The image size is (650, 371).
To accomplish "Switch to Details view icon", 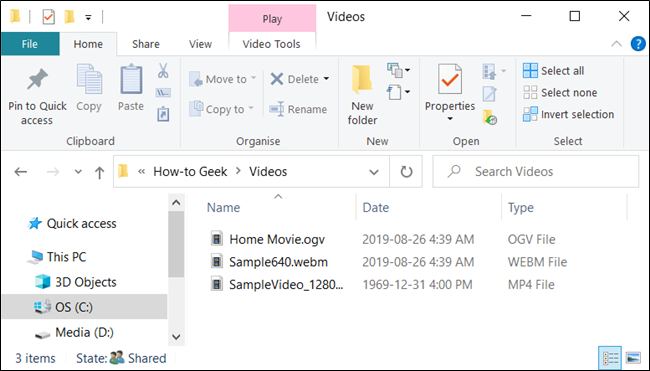I will 610,358.
